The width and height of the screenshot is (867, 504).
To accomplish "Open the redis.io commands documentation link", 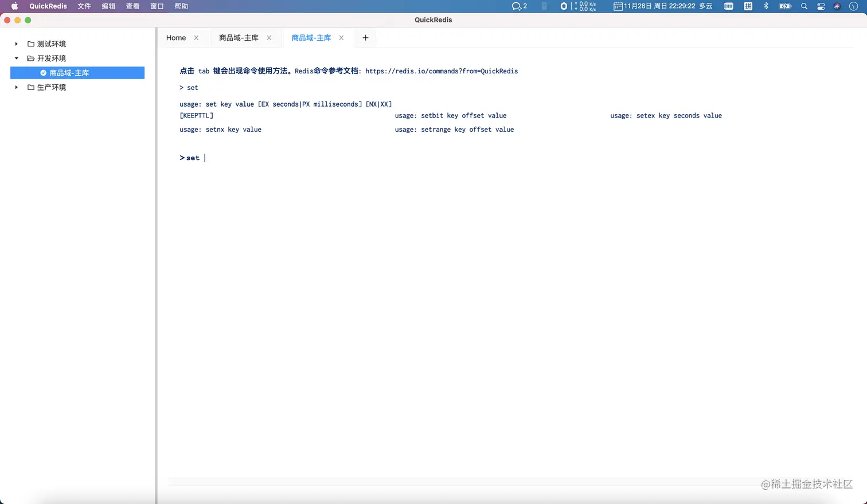I will 442,71.
